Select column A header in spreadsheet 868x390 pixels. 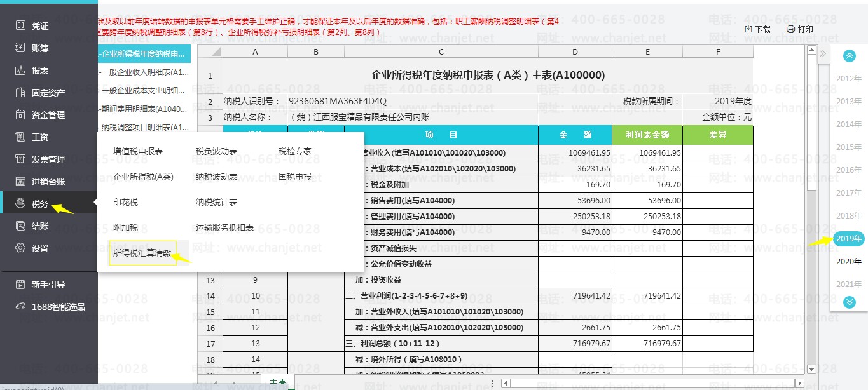click(255, 52)
